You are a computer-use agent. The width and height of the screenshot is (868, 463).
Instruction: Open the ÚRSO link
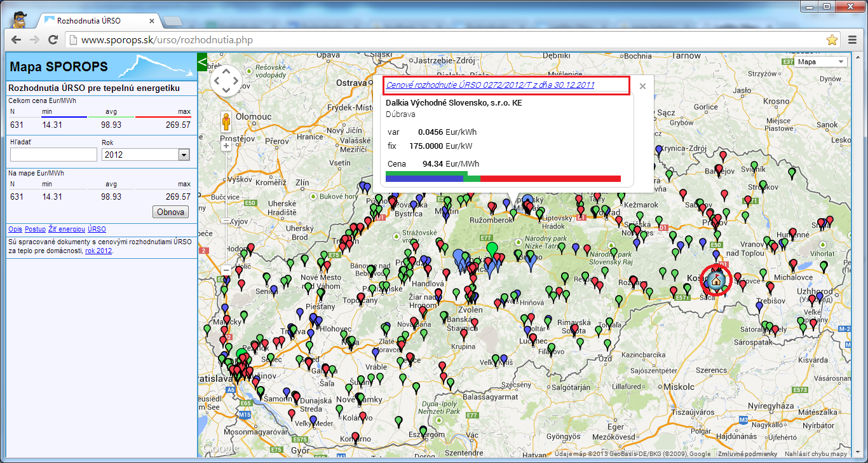[97, 229]
